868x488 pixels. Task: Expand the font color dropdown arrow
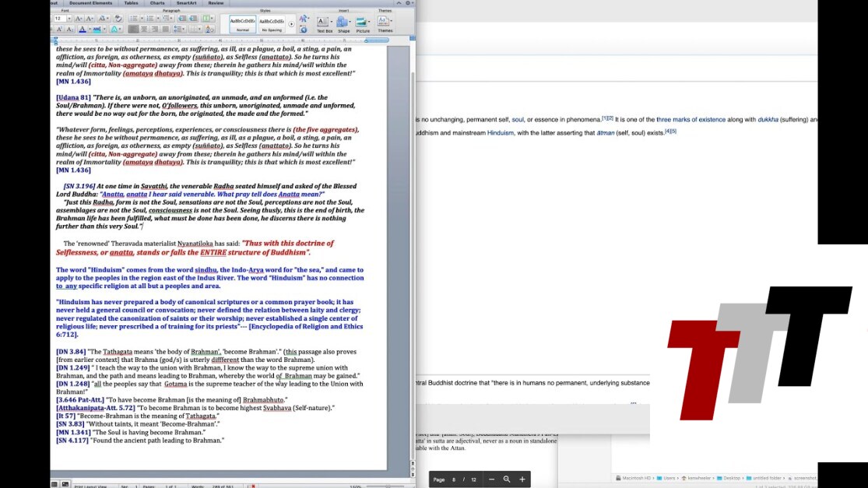click(89, 30)
